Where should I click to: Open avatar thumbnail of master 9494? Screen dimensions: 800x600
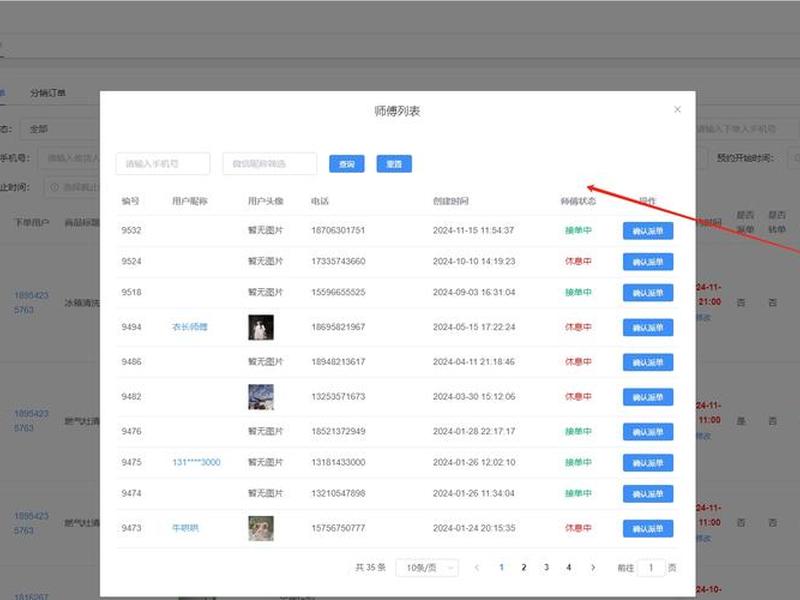[x=261, y=327]
